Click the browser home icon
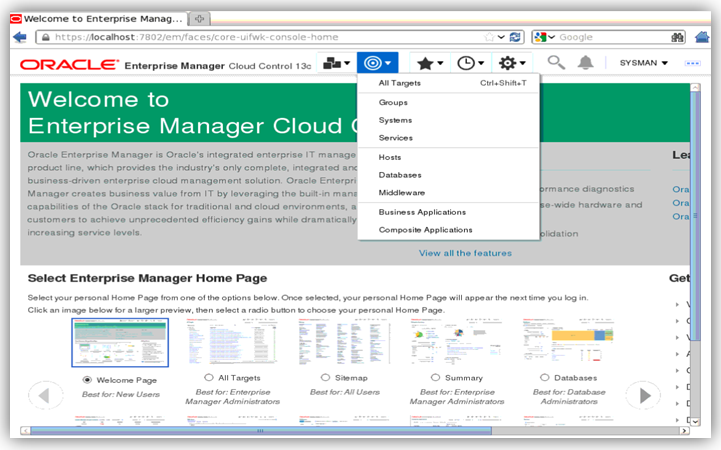Image resolution: width=721 pixels, height=450 pixels. (702, 37)
